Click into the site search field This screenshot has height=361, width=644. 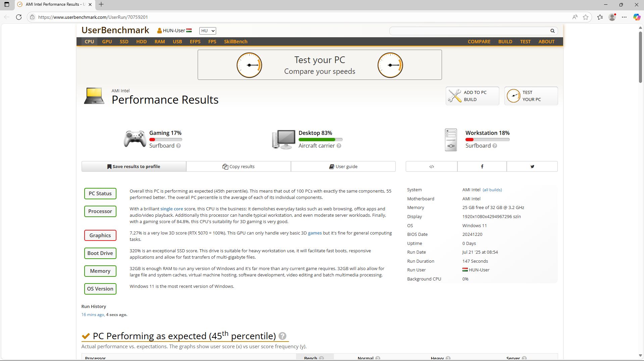click(469, 31)
